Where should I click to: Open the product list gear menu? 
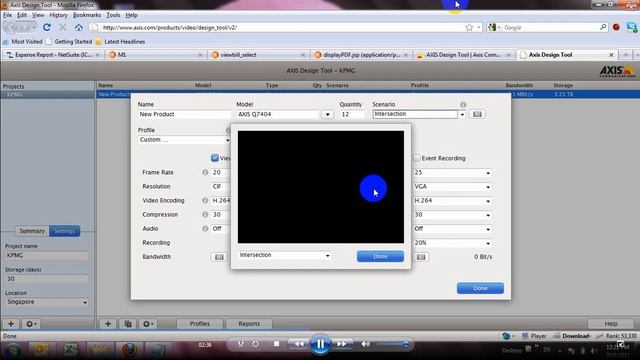click(148, 324)
